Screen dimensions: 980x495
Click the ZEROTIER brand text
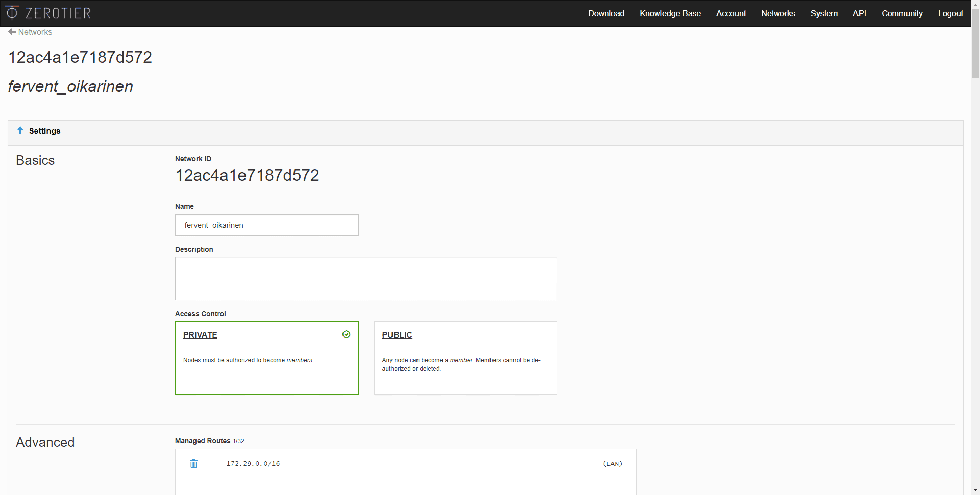58,13
